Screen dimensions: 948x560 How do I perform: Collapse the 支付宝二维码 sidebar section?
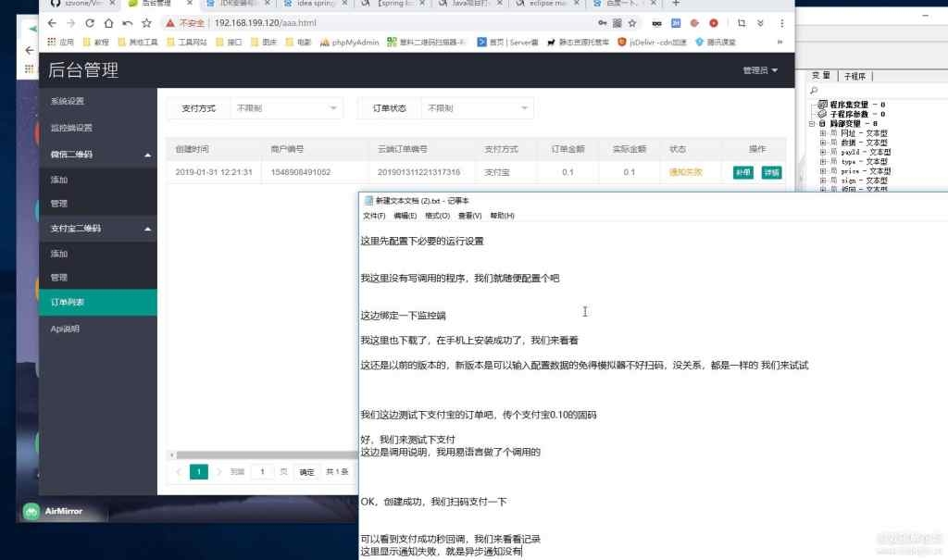(x=148, y=229)
